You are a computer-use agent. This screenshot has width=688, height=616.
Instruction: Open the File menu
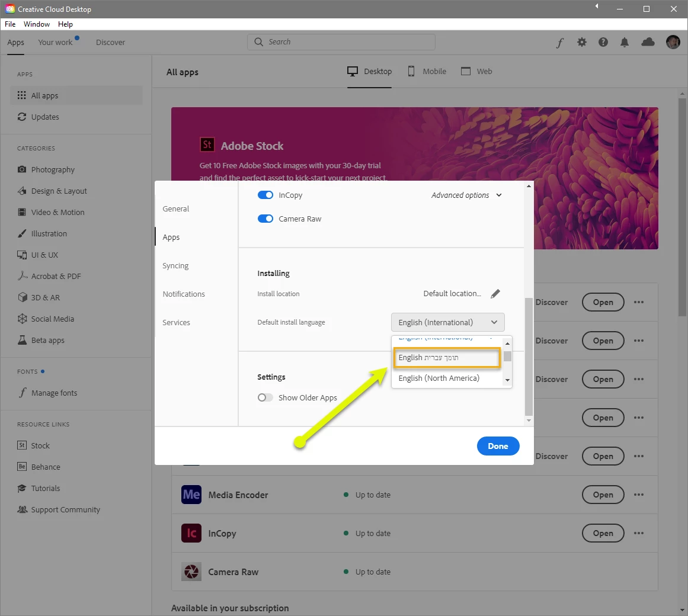[x=10, y=24]
